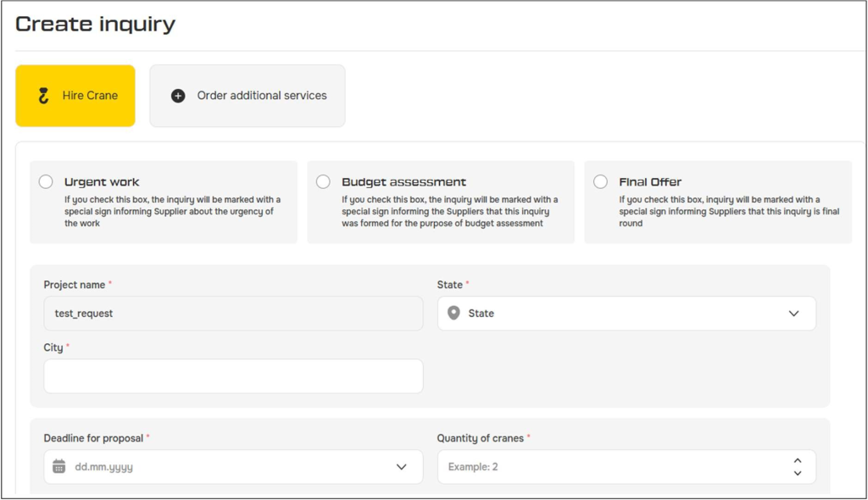Click the City label
The height and width of the screenshot is (500, 868).
click(53, 347)
